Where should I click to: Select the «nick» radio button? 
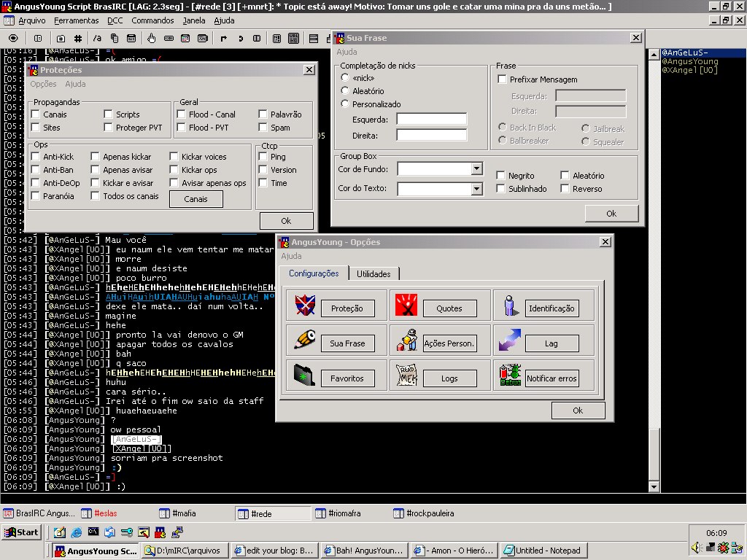pyautogui.click(x=345, y=77)
